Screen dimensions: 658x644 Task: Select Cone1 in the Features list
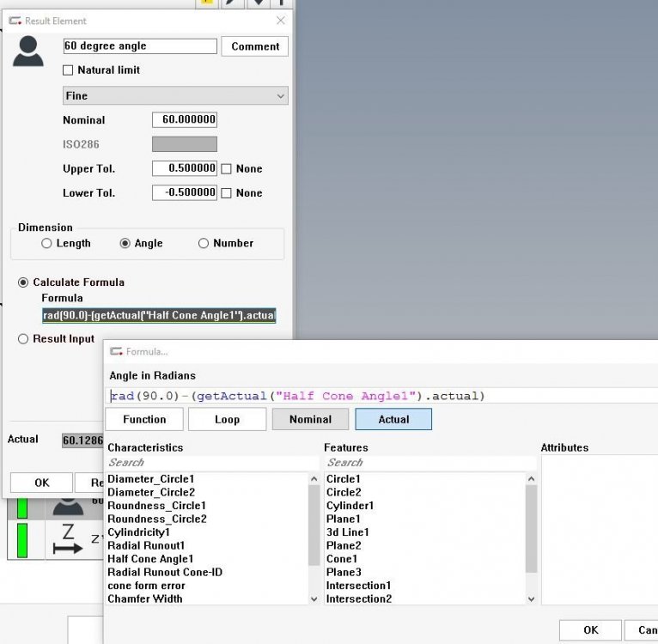pyautogui.click(x=342, y=559)
